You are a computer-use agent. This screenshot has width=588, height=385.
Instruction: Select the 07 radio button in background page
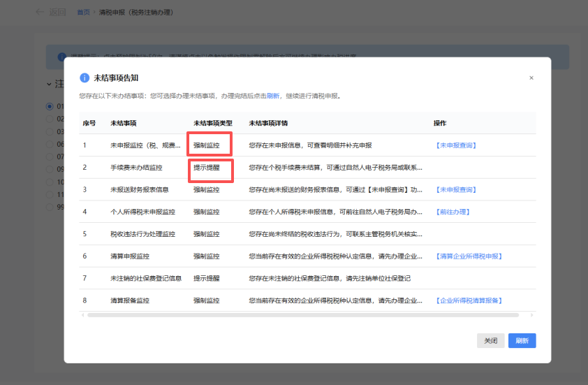(50, 157)
